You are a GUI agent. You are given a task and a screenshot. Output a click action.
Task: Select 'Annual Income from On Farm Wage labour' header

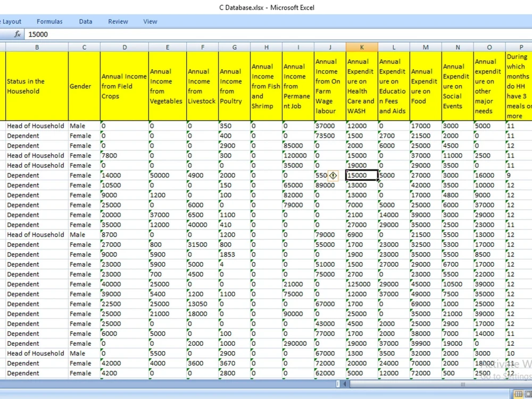click(x=330, y=86)
